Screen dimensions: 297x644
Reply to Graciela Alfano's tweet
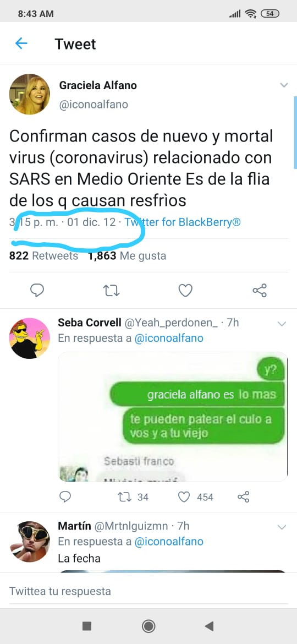coord(37,291)
